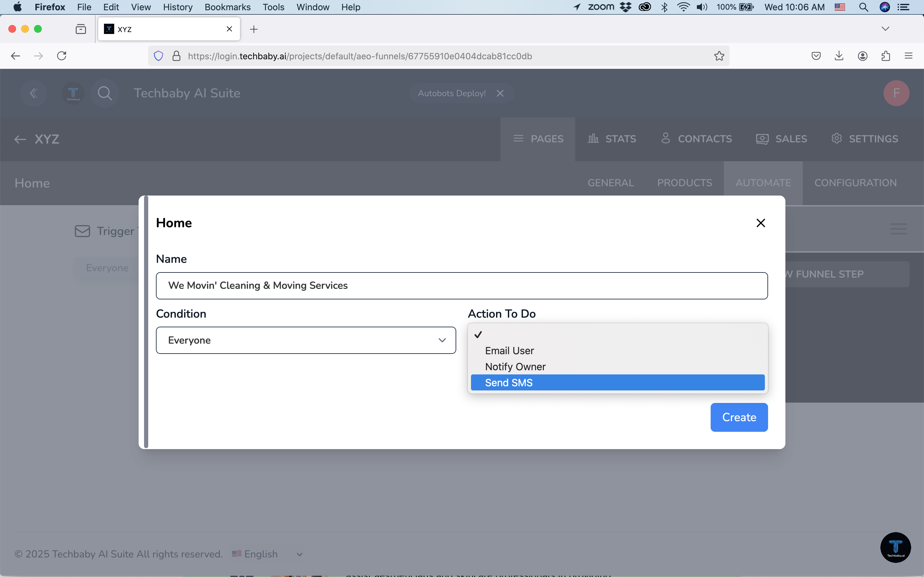Click the macOS Spotlight search icon
Image resolution: width=924 pixels, height=577 pixels.
pyautogui.click(x=863, y=7)
